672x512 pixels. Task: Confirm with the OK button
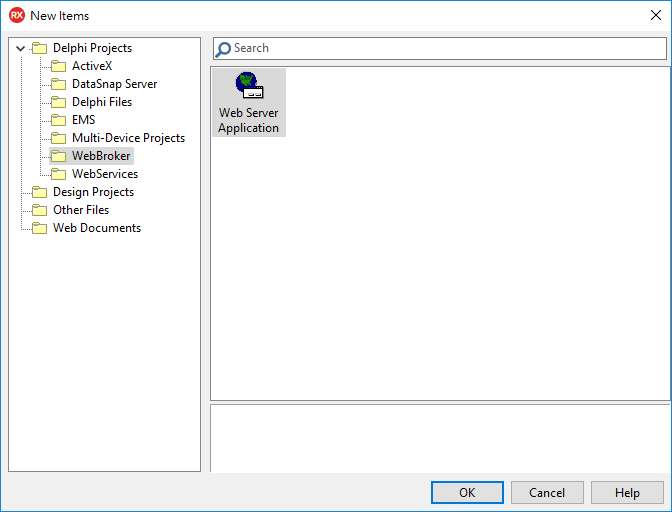[467, 493]
